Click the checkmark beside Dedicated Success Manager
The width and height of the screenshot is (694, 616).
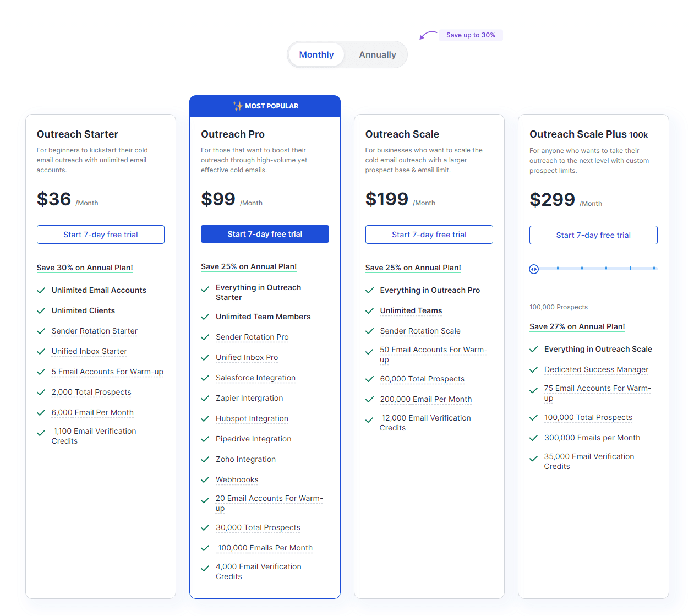pos(533,369)
